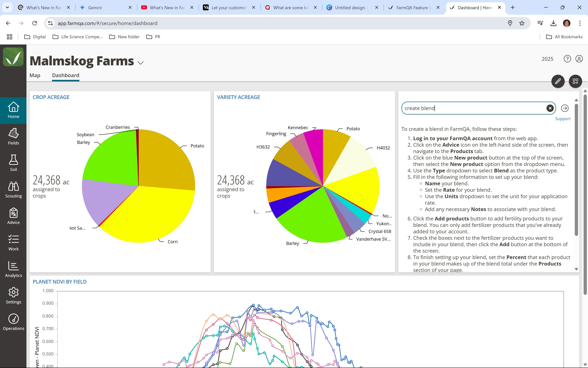
Task: Click the FarmQA logo
Action: click(x=13, y=57)
